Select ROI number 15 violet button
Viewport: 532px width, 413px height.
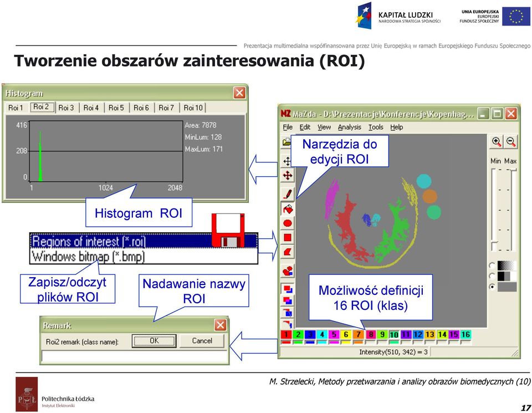[454, 335]
